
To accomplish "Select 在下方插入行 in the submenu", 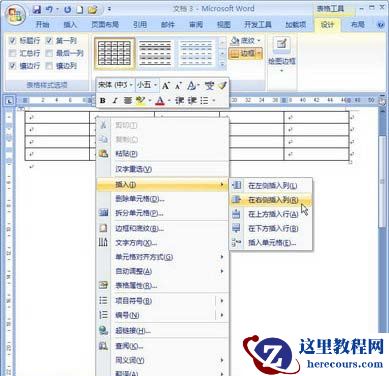I will pyautogui.click(x=271, y=229).
